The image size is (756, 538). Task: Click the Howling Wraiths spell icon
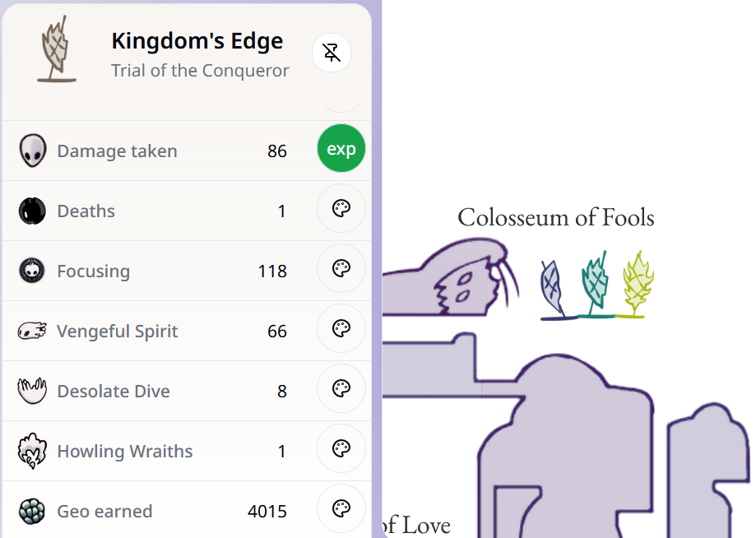click(x=32, y=451)
